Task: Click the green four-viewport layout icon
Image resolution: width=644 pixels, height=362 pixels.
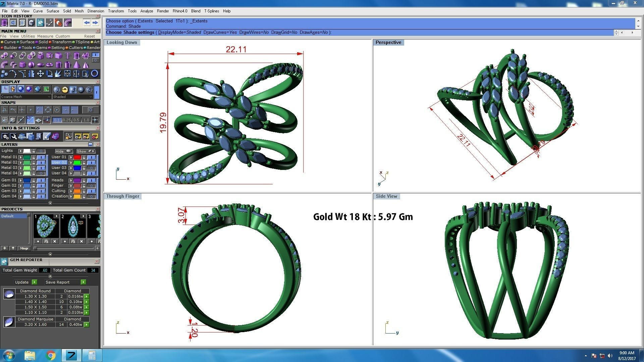Action: (46, 89)
